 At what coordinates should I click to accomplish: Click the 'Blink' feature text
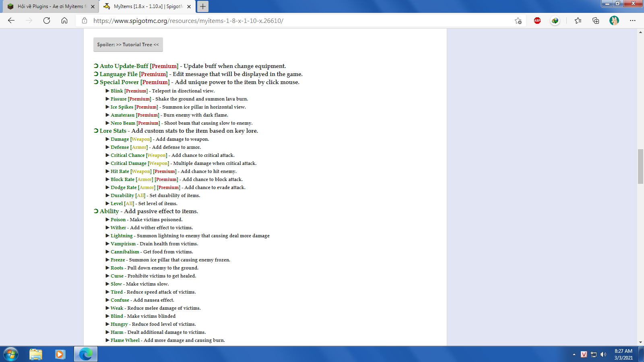[x=117, y=91]
